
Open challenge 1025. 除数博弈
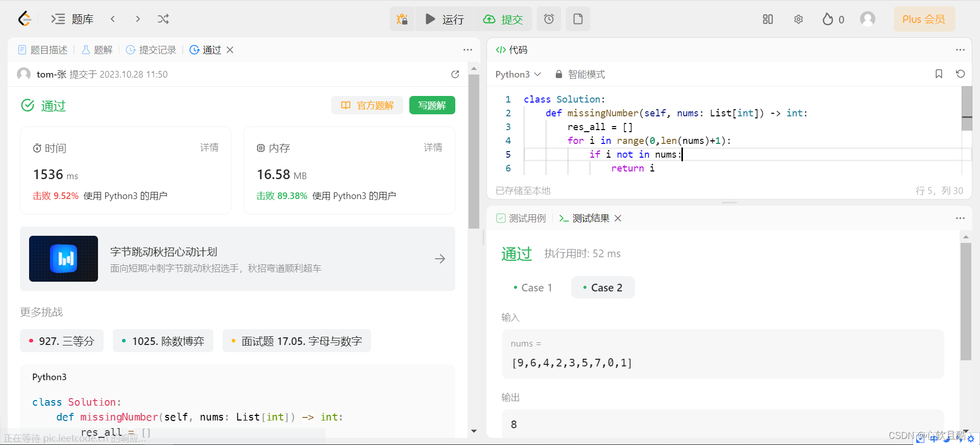coord(163,341)
